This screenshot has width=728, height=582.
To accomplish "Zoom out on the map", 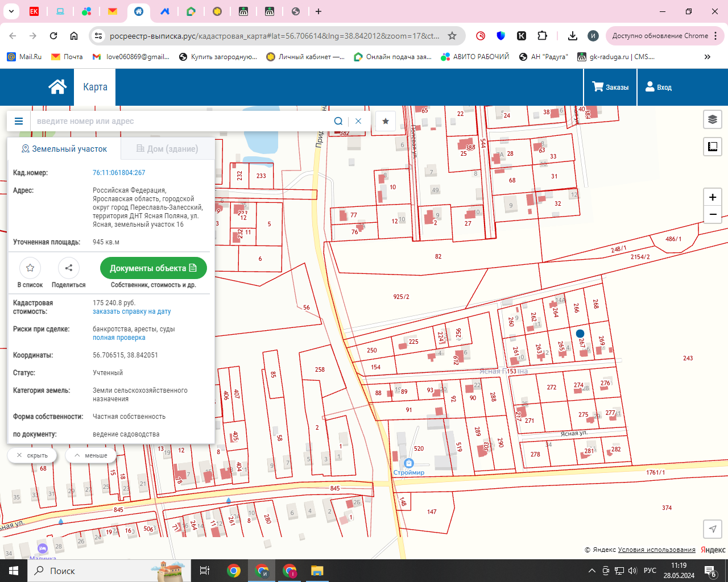I will tap(713, 214).
